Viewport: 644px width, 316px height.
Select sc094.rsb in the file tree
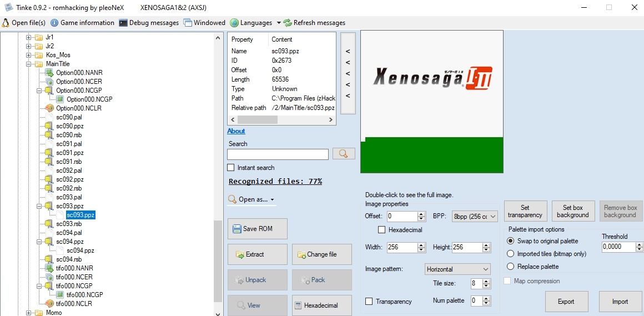[69, 259]
